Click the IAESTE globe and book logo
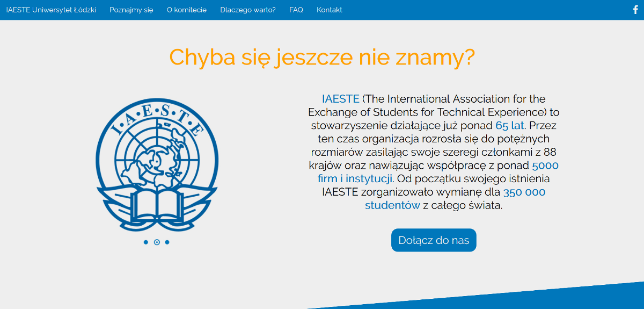Screen dimensions: 644x309 [157, 166]
